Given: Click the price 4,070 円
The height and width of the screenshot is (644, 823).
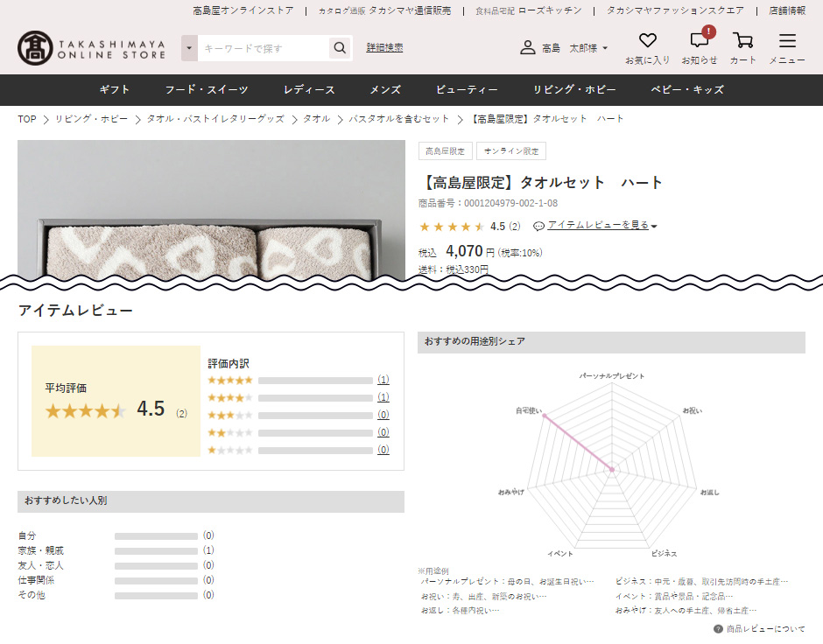Looking at the screenshot, I should [x=470, y=252].
